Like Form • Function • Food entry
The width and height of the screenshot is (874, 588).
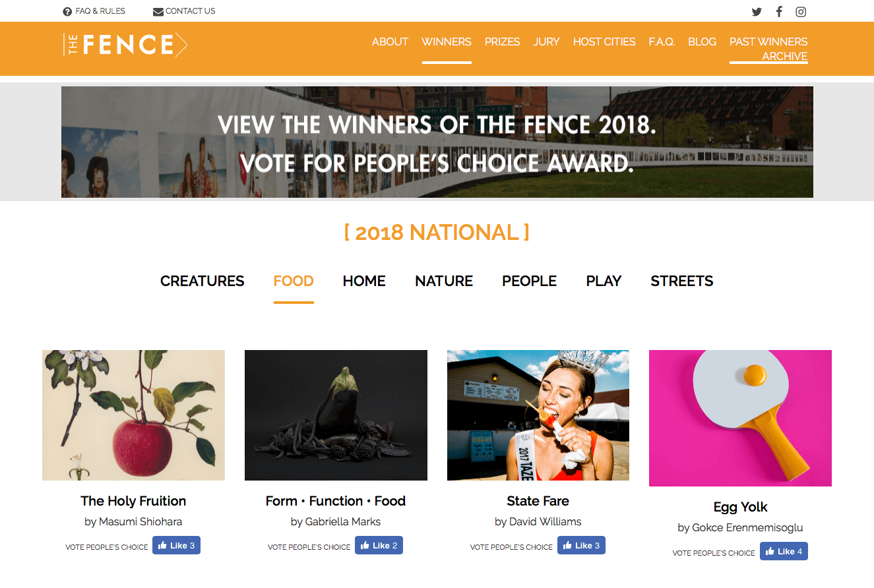coord(379,546)
